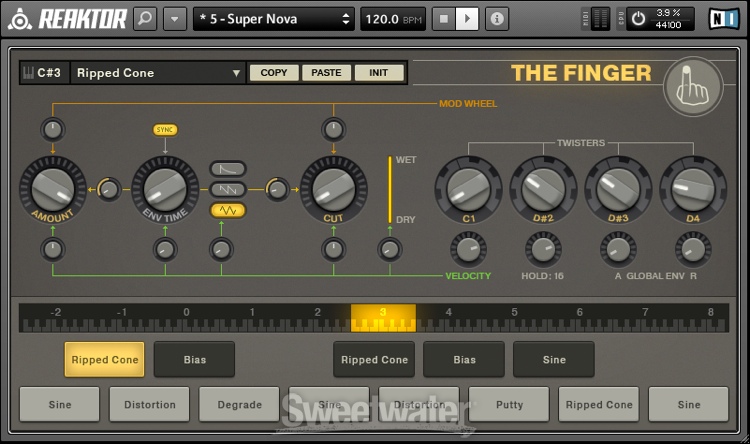Click the velocity knob below CUT
750x444 pixels.
point(333,249)
